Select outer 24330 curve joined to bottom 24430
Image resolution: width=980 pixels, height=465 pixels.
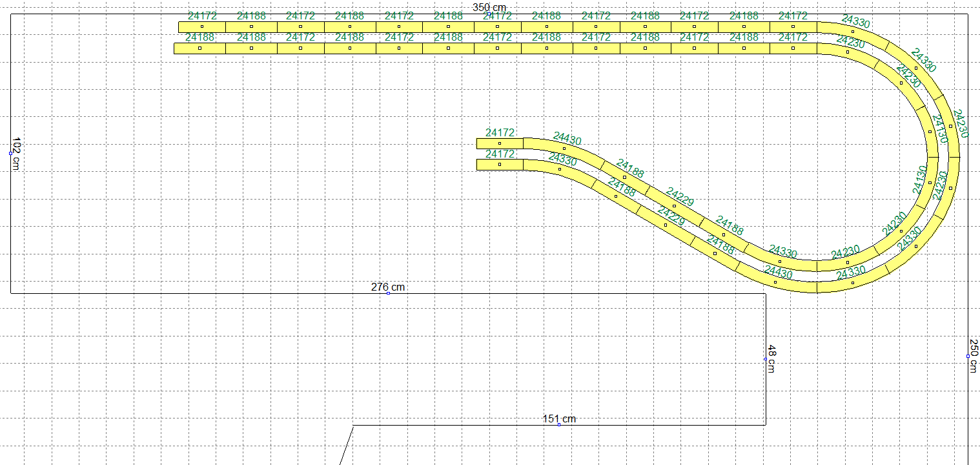[x=852, y=282]
